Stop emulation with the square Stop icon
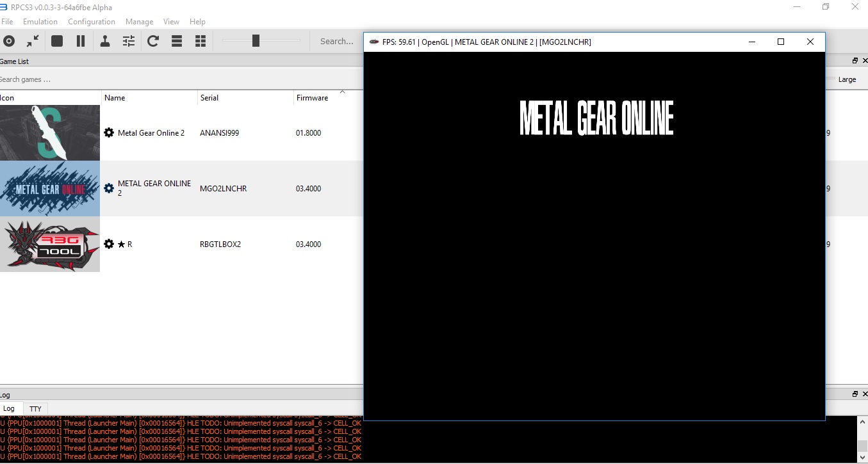Viewport: 868px width, 464px height. pyautogui.click(x=57, y=41)
